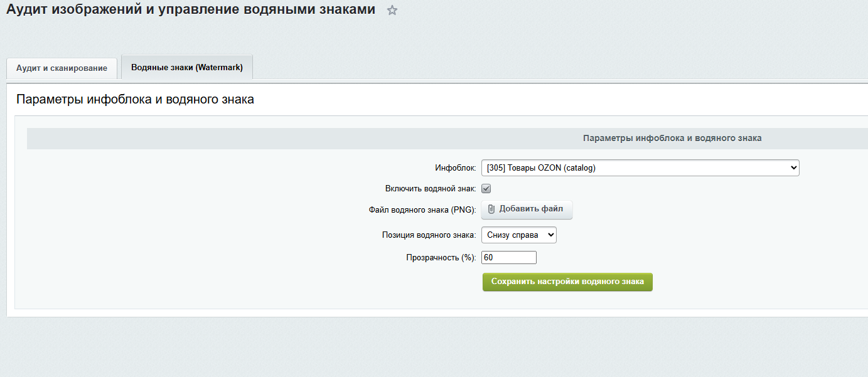Click Сохранить настройки водяного знака button
The height and width of the screenshot is (377, 868).
567,282
